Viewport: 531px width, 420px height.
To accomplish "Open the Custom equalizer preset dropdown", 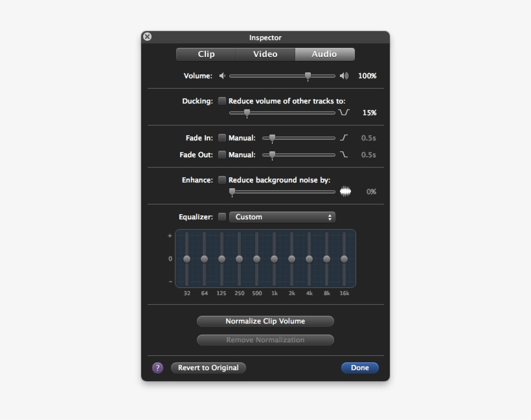I will tap(282, 217).
